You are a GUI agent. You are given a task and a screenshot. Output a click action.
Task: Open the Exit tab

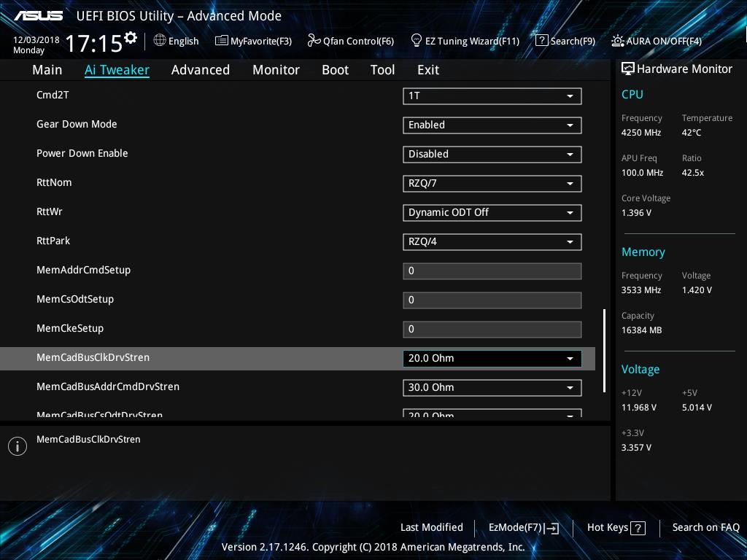click(x=427, y=70)
